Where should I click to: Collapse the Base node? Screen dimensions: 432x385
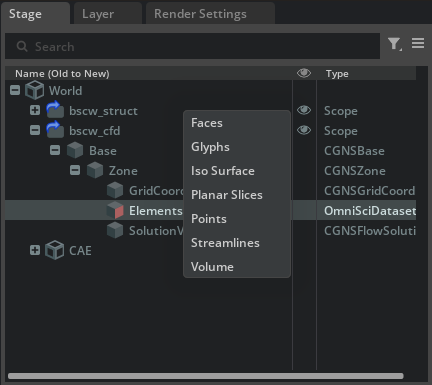point(55,150)
